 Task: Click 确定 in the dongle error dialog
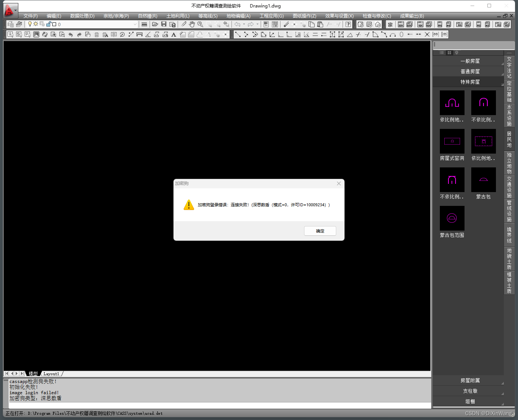[x=320, y=231]
